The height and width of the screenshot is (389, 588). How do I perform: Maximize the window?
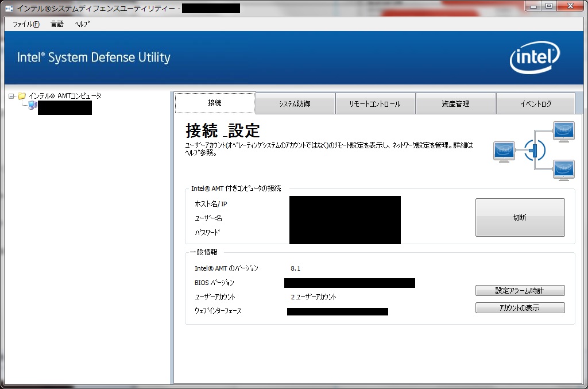(x=549, y=6)
